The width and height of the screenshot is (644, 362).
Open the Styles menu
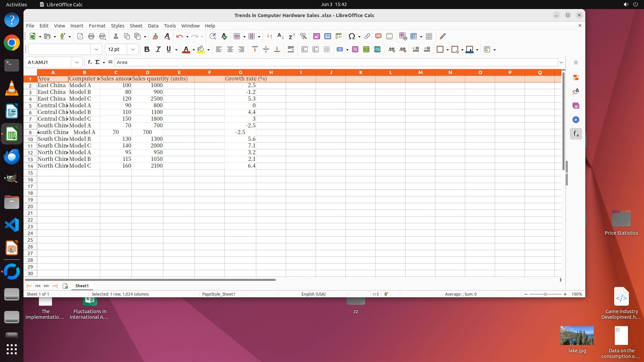[x=117, y=26]
